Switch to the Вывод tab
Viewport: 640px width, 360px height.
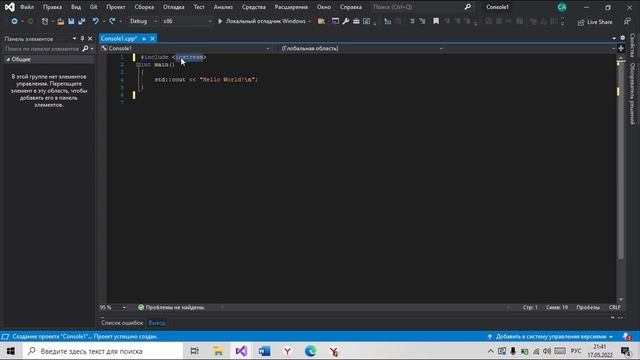click(x=157, y=323)
